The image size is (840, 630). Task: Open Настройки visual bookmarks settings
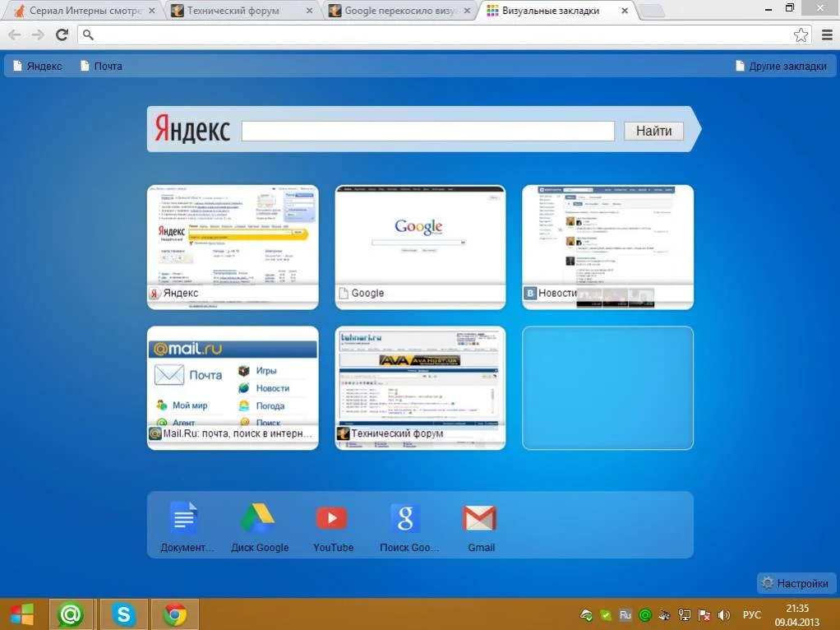pyautogui.click(x=795, y=583)
